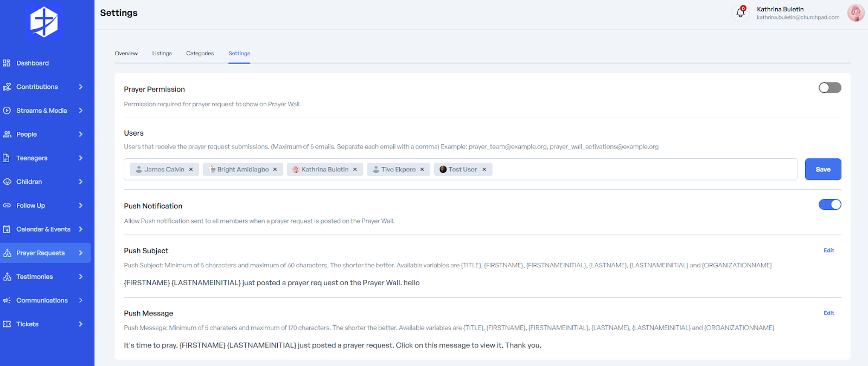Remove James Calvin from users list
This screenshot has width=868, height=366.
pyautogui.click(x=191, y=170)
